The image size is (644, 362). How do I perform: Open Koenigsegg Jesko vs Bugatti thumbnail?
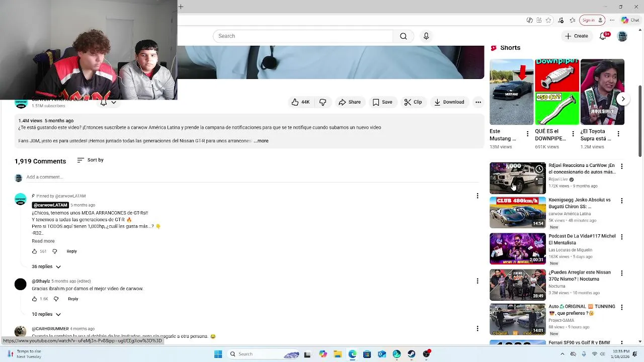pyautogui.click(x=518, y=213)
